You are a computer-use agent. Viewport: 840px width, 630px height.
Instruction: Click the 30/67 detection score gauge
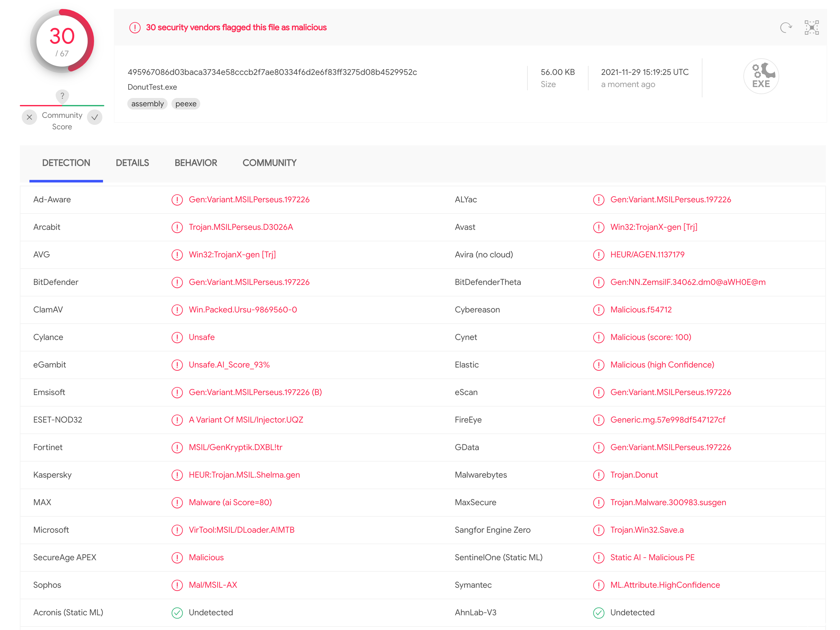coord(62,41)
